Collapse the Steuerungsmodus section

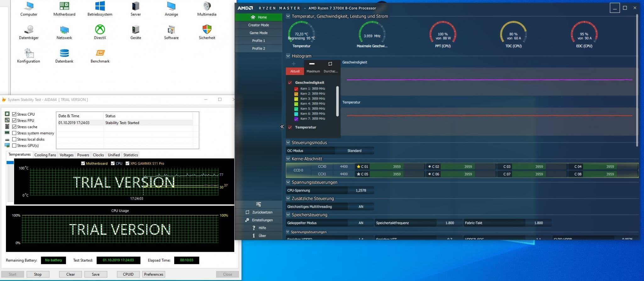click(288, 142)
